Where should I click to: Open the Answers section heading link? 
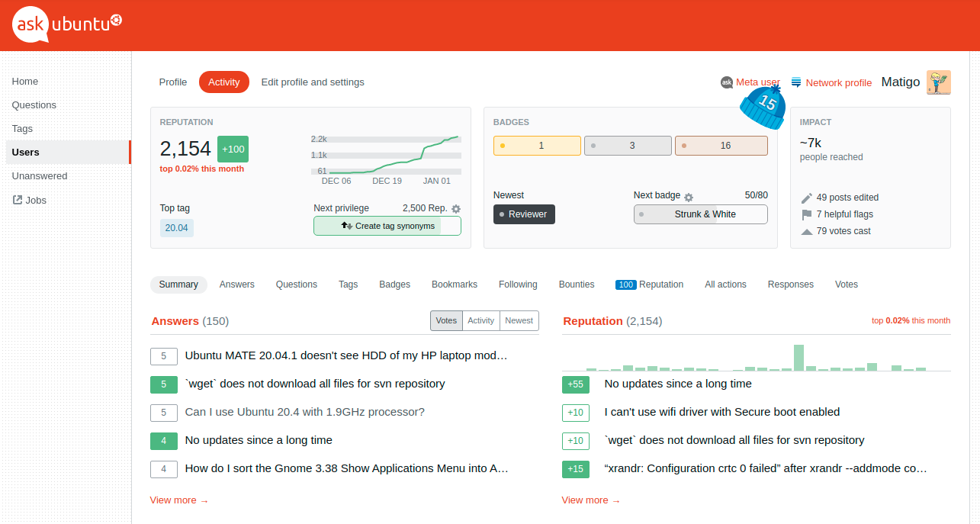click(x=175, y=321)
